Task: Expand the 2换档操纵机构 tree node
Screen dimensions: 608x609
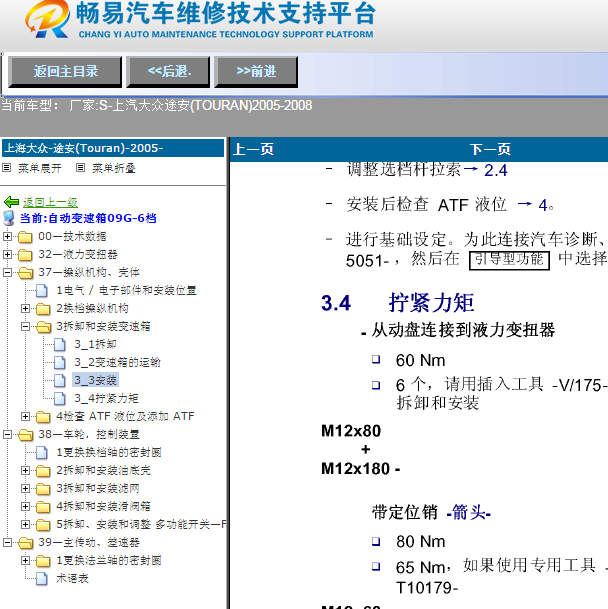Action: (x=25, y=308)
